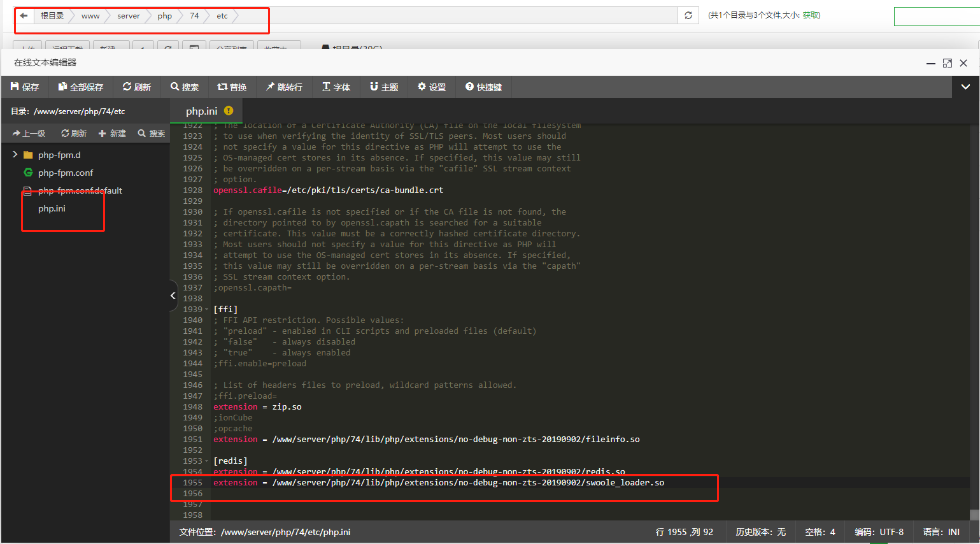The image size is (980, 544).
Task: Click 获取 link to get directory size
Action: point(811,15)
